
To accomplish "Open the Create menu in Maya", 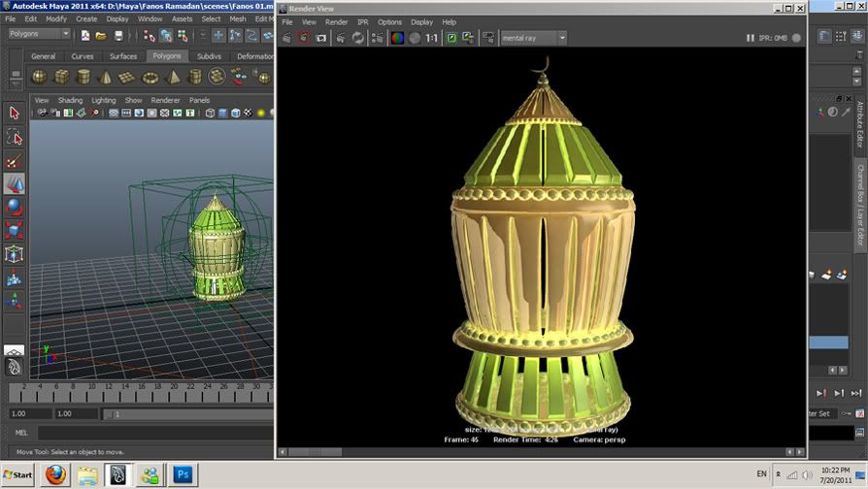I will [x=86, y=18].
